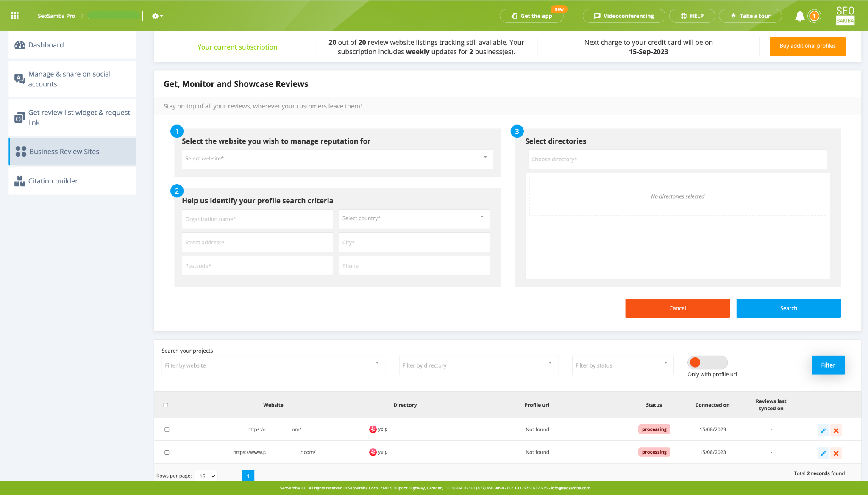Click the first row processing status badge
This screenshot has height=495, width=868.
654,429
